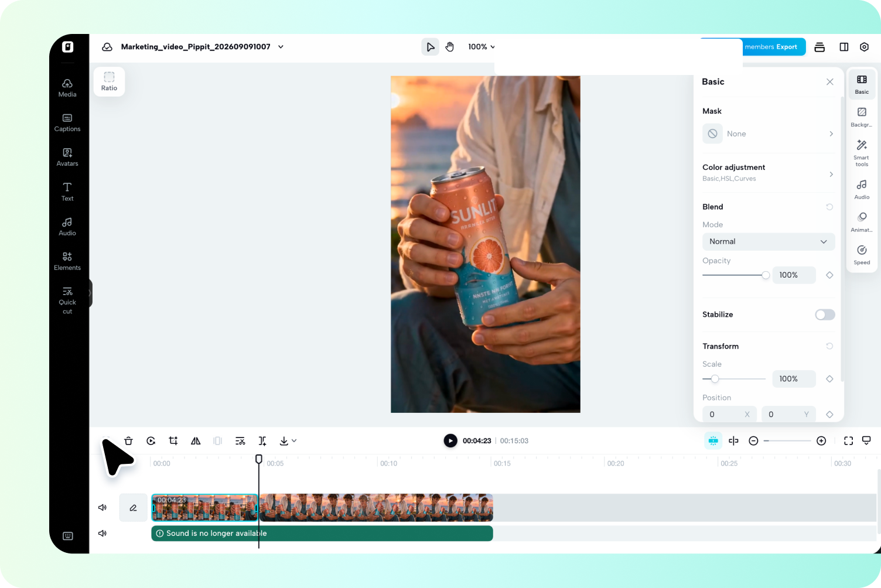Reset the Blend settings

coord(829,207)
